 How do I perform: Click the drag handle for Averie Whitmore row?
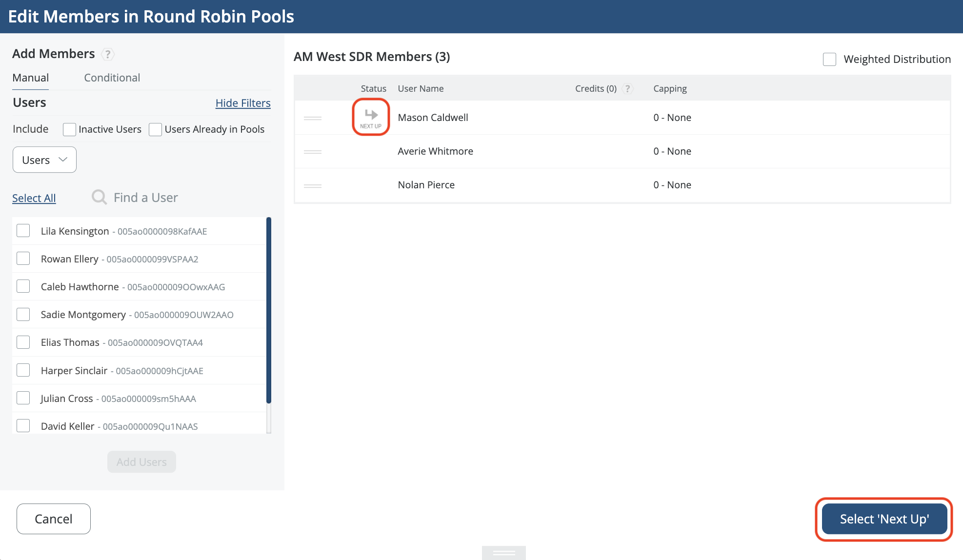coord(312,152)
